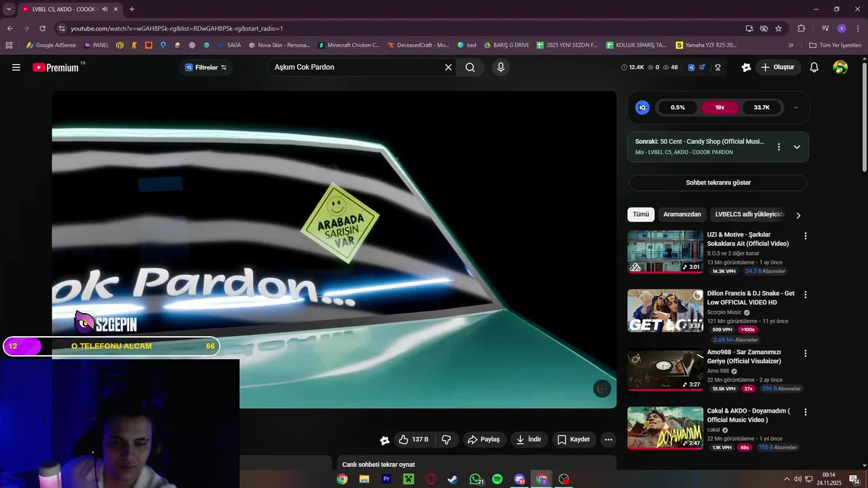This screenshot has height=488, width=868.
Task: Select the Tümü chip
Action: [x=641, y=214]
